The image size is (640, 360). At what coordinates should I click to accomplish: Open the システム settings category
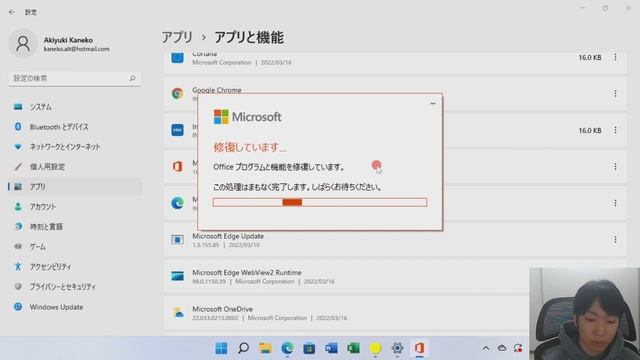75,107
